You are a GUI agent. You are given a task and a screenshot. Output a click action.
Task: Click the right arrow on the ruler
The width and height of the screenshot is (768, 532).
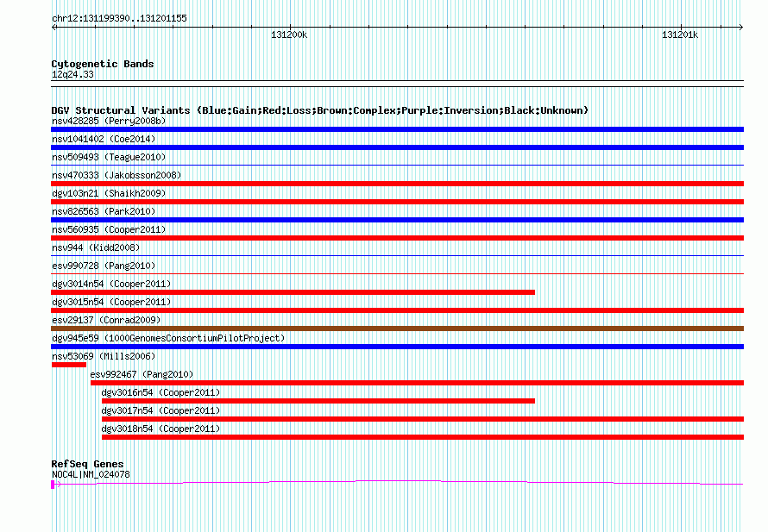741,28
